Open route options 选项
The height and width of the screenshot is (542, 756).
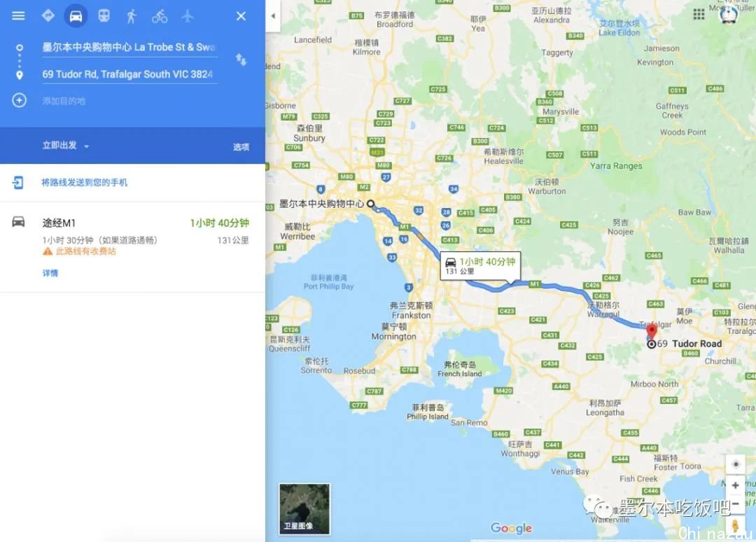241,146
